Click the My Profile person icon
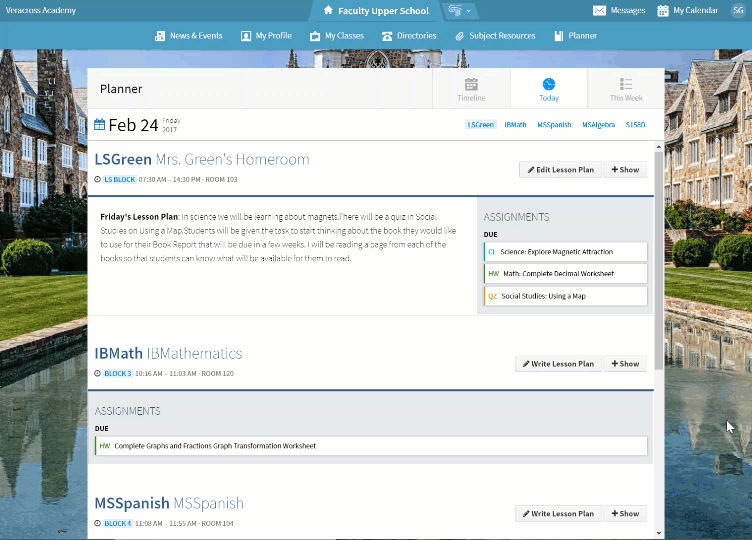 246,36
